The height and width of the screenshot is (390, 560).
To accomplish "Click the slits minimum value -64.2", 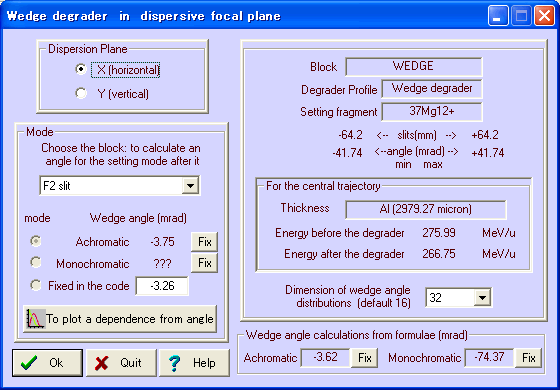I will point(350,135).
